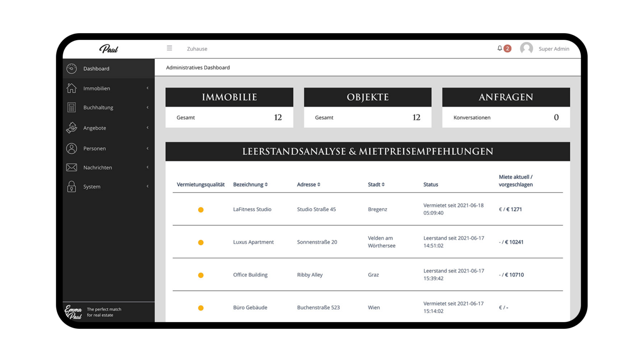The width and height of the screenshot is (644, 362).
Task: Click the Dashboard gauge icon
Action: click(x=72, y=68)
